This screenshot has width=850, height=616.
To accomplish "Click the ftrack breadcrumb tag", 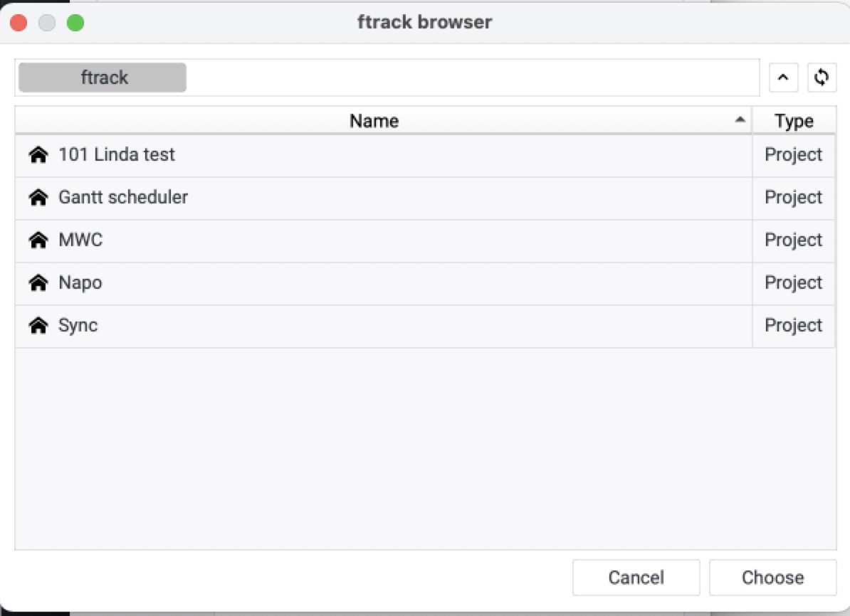I will (x=102, y=77).
